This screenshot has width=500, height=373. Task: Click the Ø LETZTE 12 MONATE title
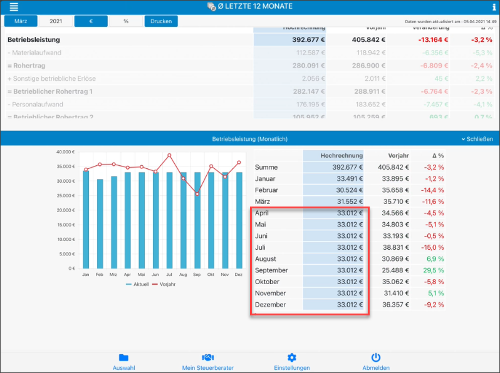pyautogui.click(x=255, y=7)
